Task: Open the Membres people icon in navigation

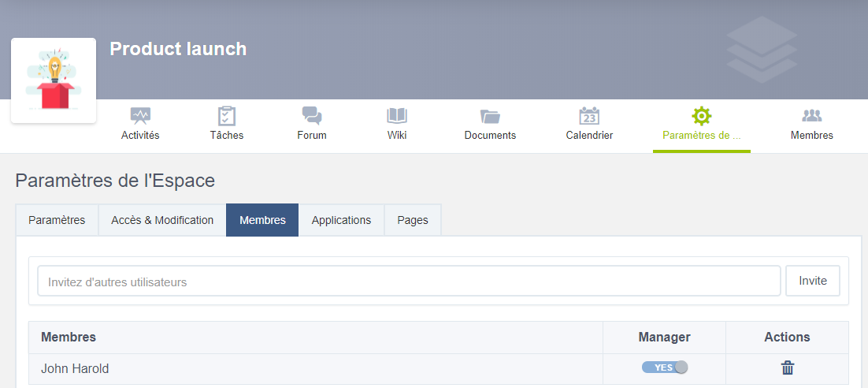Action: (x=811, y=117)
